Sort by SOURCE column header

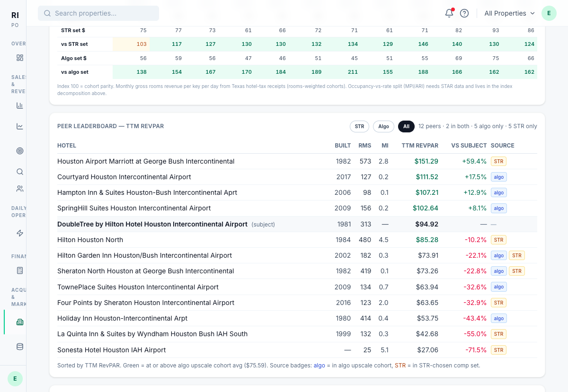point(503,146)
